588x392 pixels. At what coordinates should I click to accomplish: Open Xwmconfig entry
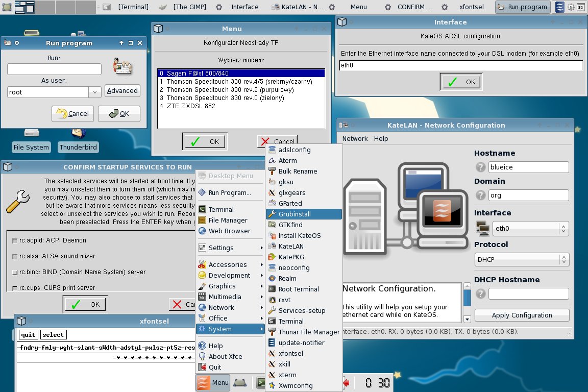304,386
